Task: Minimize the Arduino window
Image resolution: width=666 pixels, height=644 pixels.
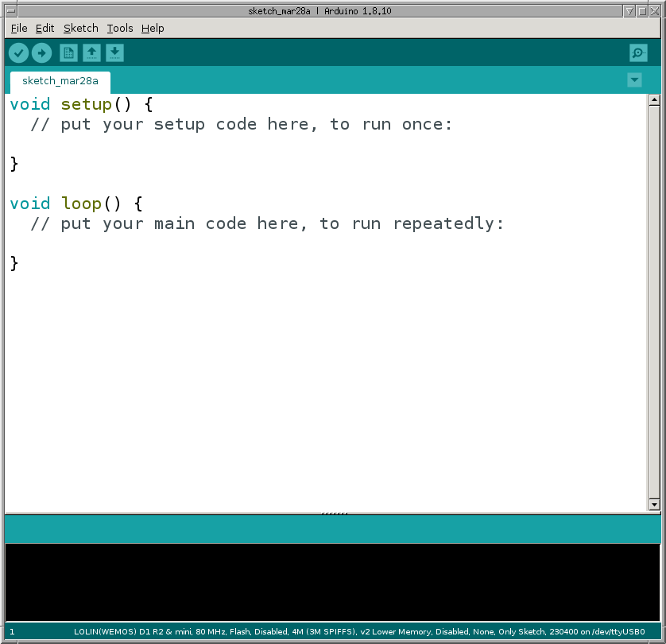Action: click(x=630, y=11)
